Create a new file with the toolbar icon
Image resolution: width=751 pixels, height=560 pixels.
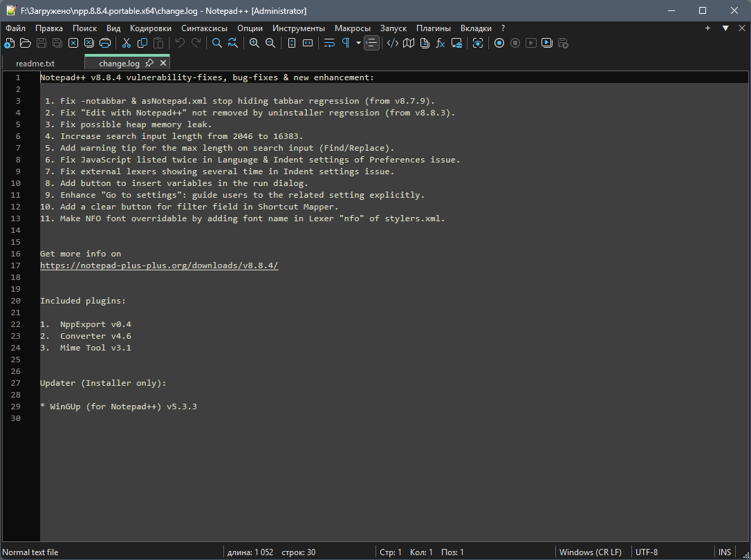(x=9, y=43)
